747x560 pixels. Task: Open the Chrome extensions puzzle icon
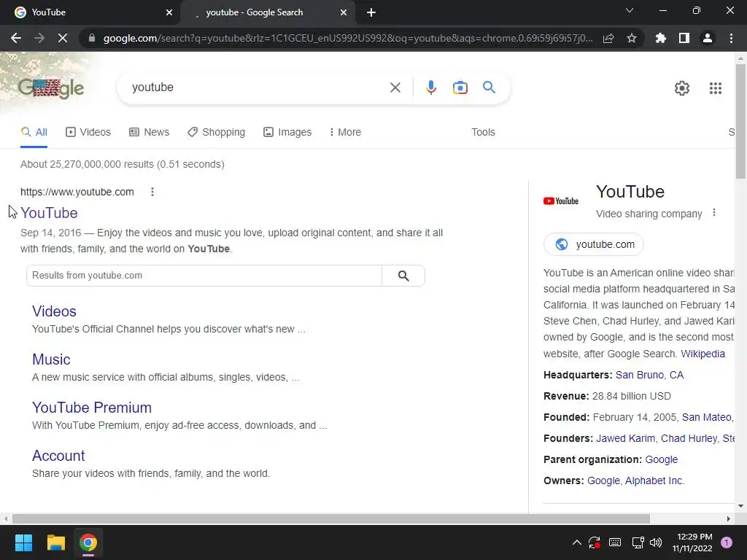tap(660, 38)
